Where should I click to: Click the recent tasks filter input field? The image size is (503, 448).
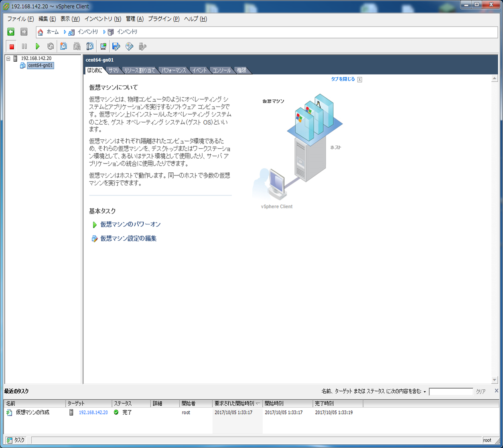[x=451, y=391]
